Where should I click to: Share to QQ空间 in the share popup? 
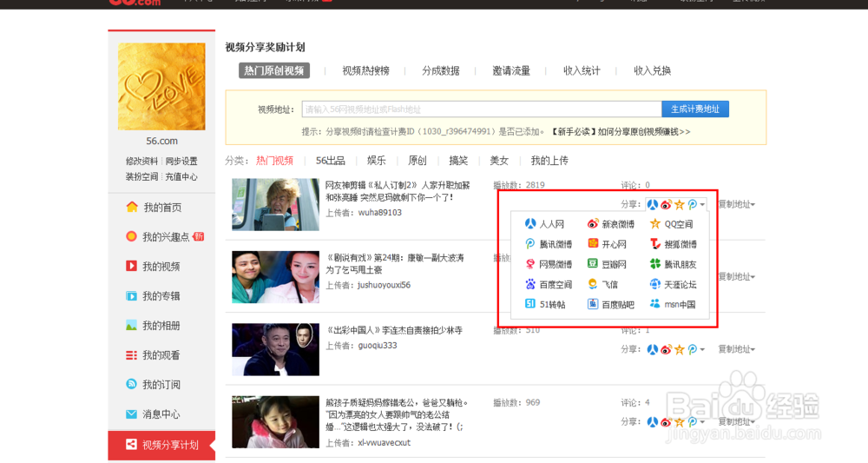[671, 224]
